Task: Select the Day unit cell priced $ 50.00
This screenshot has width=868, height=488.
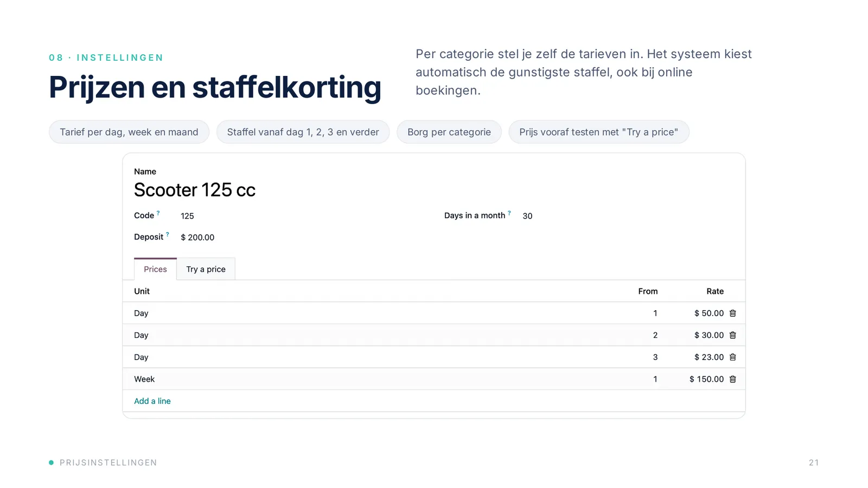Action: 141,313
